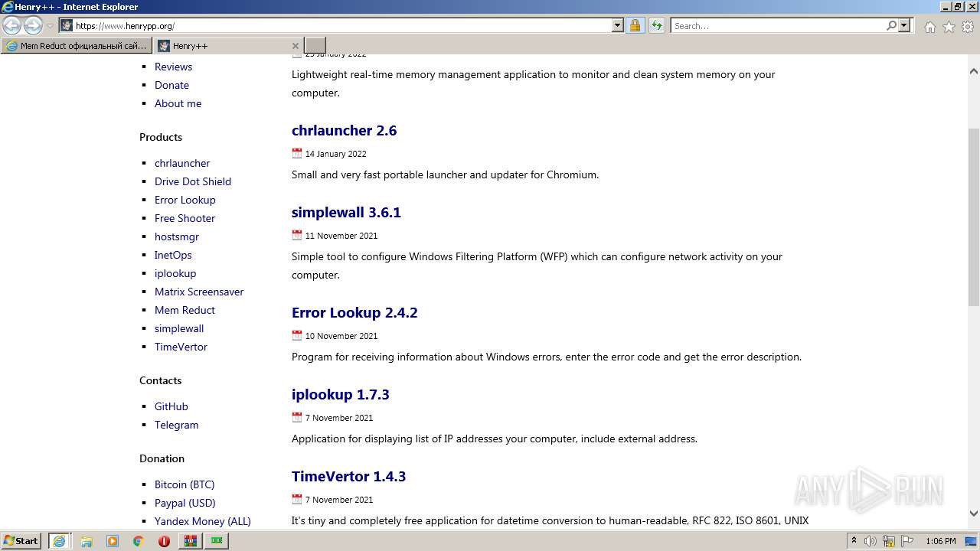Open the Drive Dot Shield link
The image size is (980, 551).
click(193, 181)
